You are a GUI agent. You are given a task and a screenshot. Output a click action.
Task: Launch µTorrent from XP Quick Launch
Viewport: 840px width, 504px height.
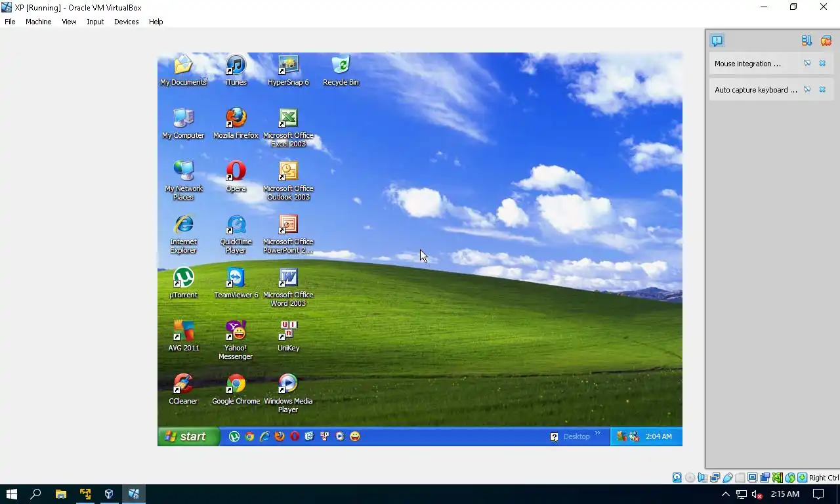tap(234, 436)
